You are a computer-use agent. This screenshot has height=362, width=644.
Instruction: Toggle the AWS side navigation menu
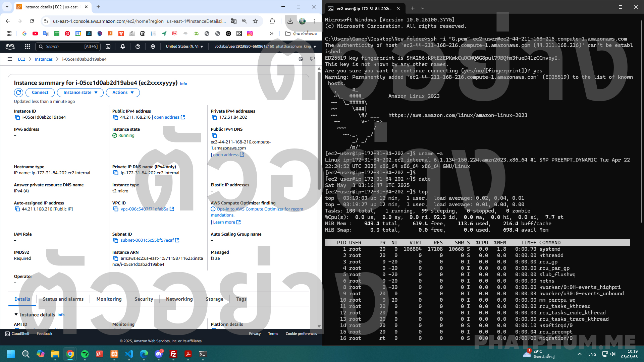(x=10, y=59)
